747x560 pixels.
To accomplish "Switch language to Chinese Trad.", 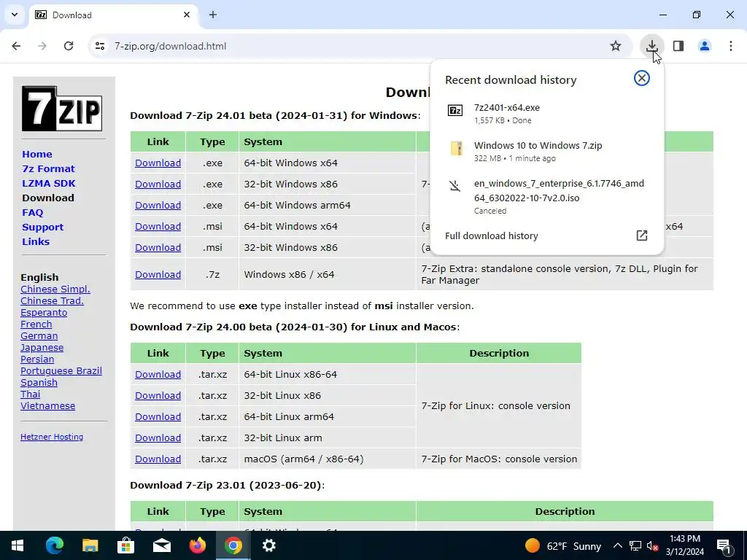I will 52,301.
